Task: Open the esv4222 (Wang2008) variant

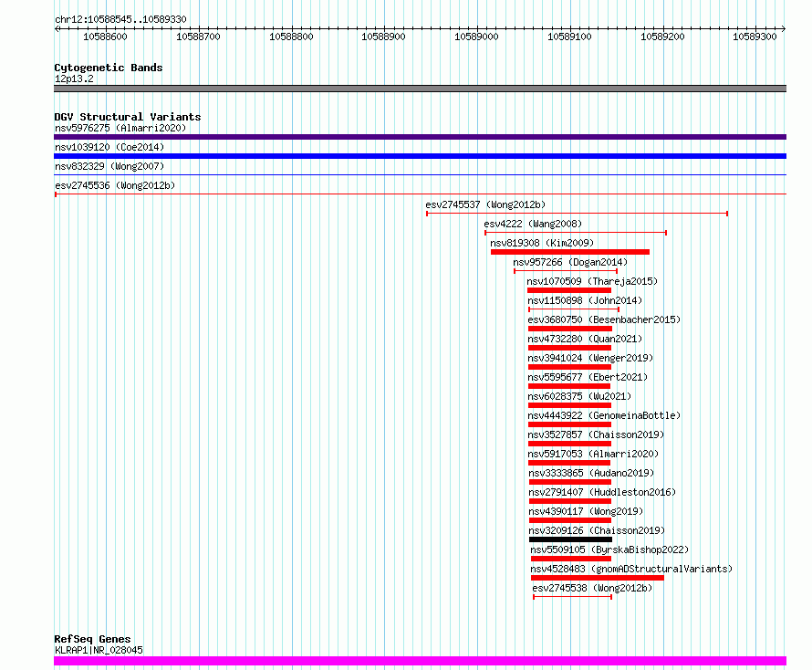Action: (533, 224)
